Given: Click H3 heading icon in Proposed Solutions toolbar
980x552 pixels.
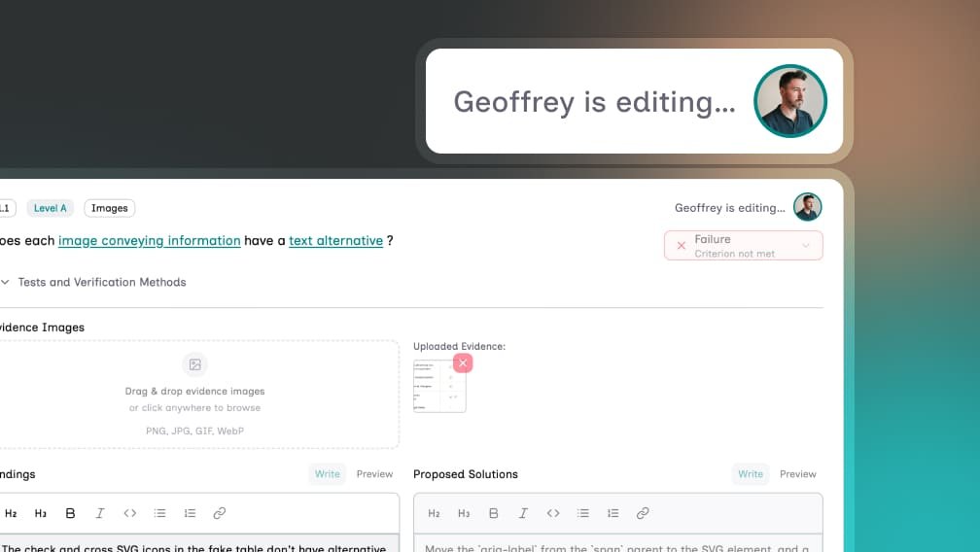Looking at the screenshot, I should [464, 513].
